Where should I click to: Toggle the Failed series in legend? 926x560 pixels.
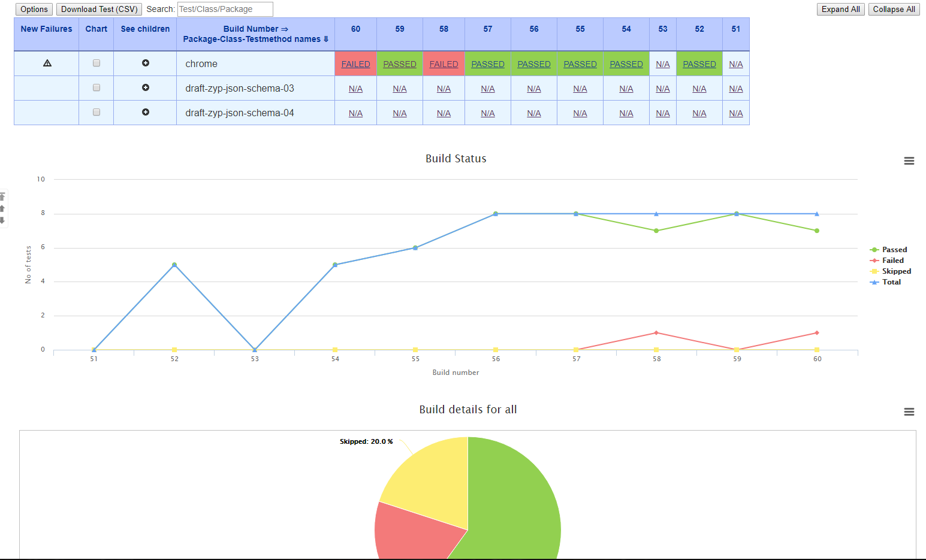[x=887, y=261]
